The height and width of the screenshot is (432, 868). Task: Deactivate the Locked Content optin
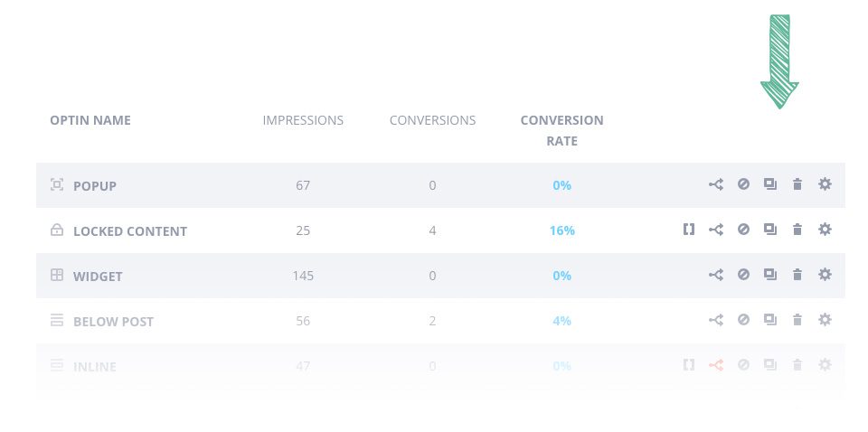pyautogui.click(x=743, y=230)
